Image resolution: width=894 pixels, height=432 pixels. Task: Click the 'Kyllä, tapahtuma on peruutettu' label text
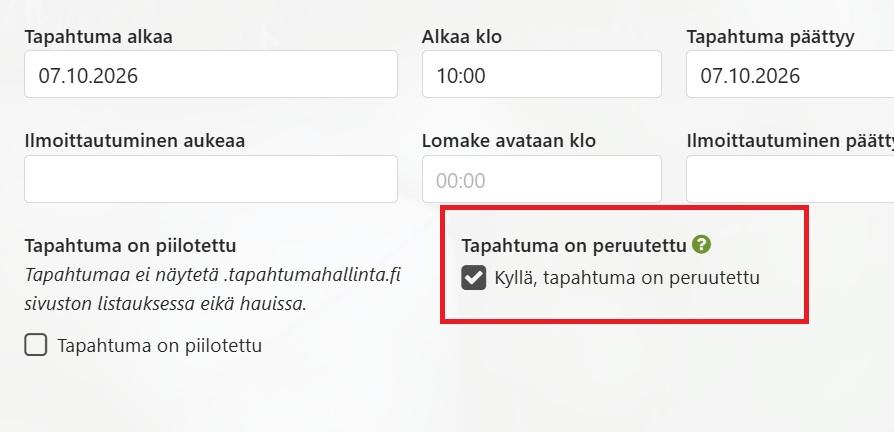click(x=627, y=278)
